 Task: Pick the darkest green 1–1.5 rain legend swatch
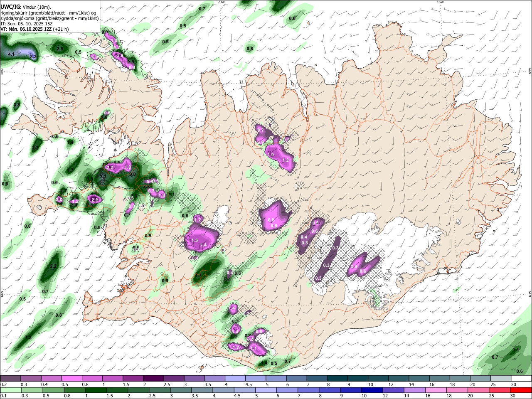(96, 390)
